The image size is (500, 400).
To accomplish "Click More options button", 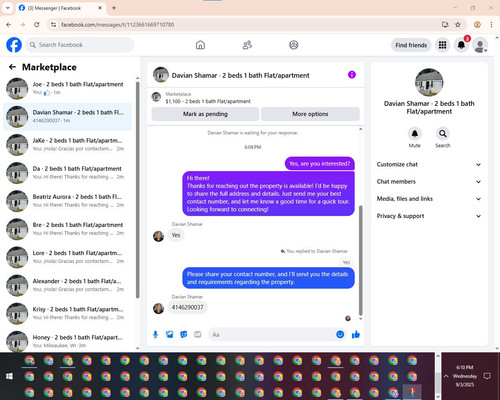I will pos(310,114).
